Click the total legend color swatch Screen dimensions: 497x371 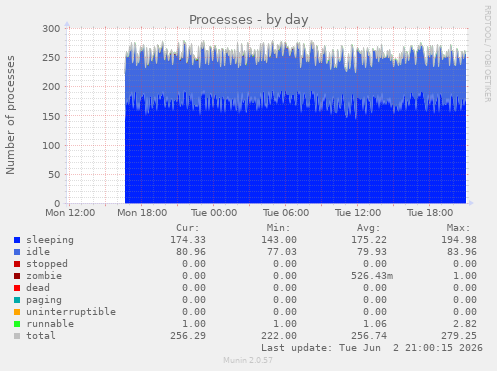pyautogui.click(x=17, y=336)
